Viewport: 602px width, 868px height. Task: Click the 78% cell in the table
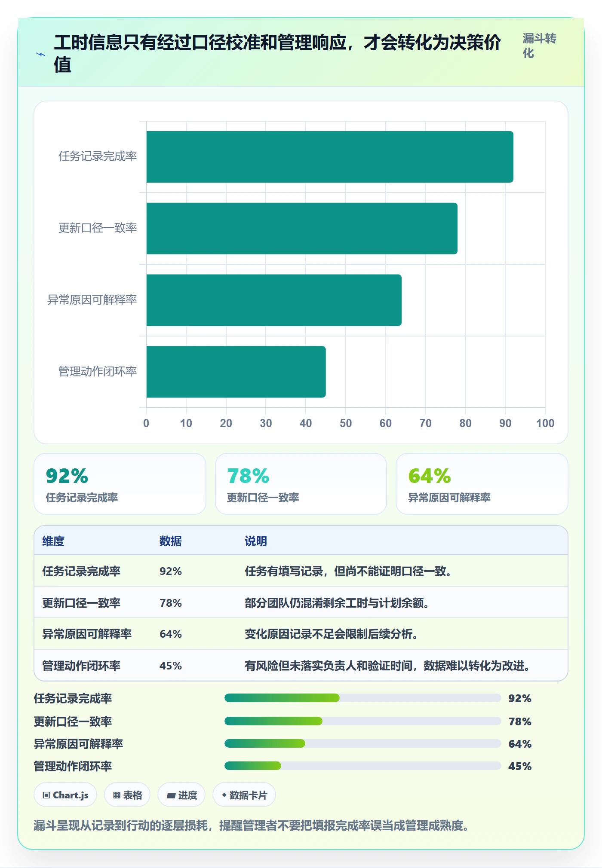(x=171, y=603)
